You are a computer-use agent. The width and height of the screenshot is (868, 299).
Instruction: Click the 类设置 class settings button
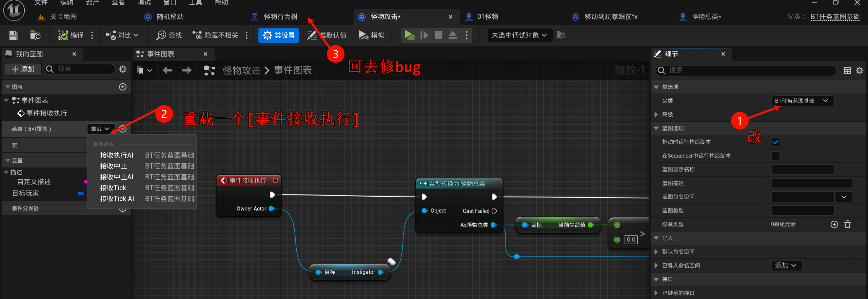(x=278, y=35)
